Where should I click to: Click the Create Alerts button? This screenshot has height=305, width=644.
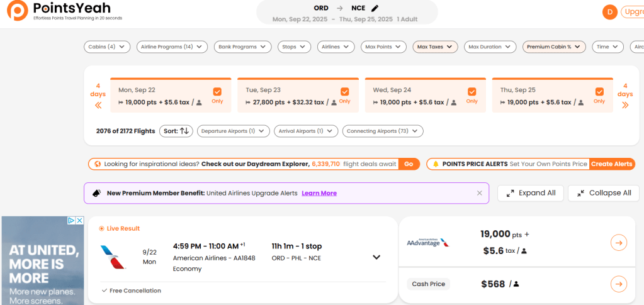(611, 164)
